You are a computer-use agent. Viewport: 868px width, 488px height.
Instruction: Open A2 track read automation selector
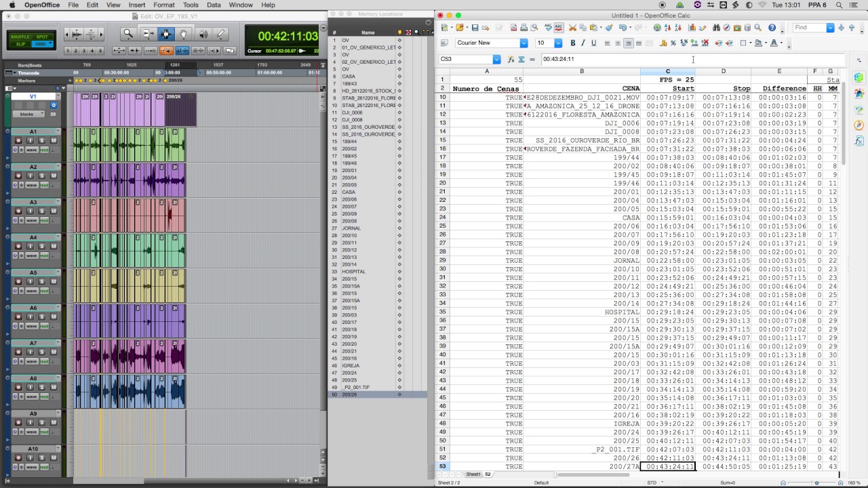pyautogui.click(x=44, y=185)
